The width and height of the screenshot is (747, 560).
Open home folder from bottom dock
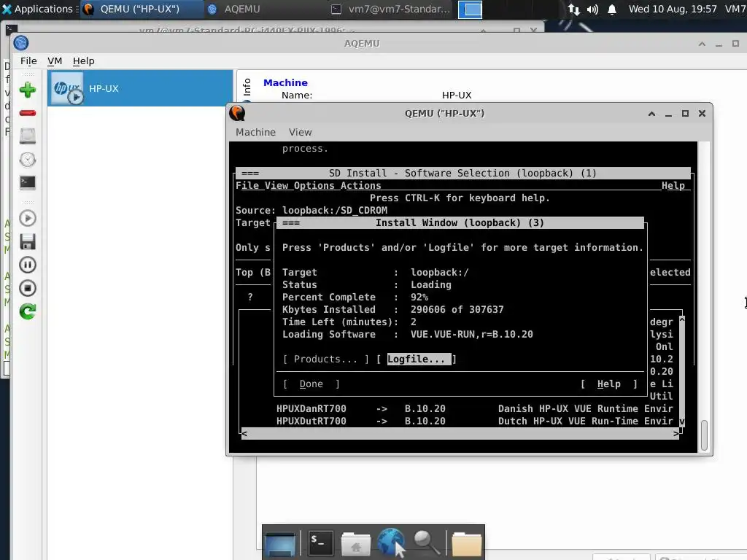click(x=355, y=543)
